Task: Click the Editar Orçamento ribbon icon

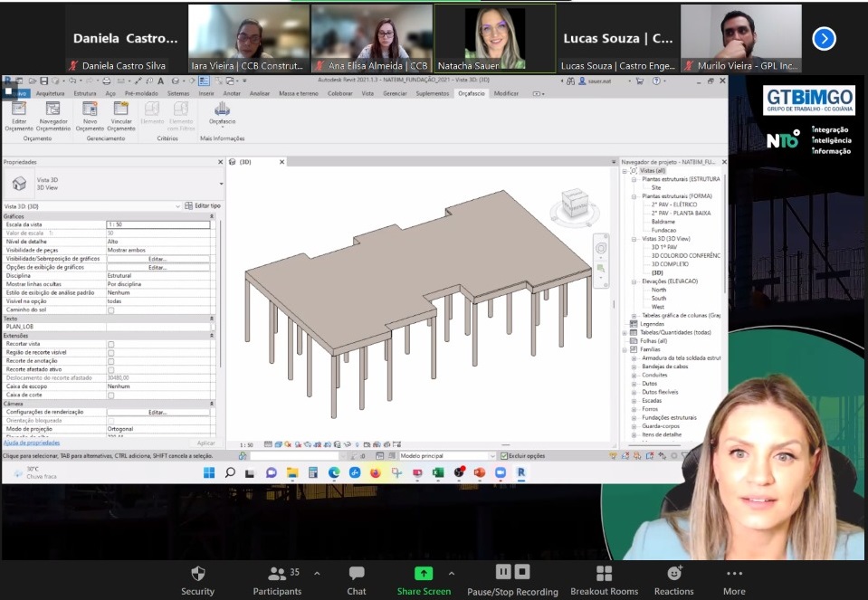Action: [x=19, y=110]
